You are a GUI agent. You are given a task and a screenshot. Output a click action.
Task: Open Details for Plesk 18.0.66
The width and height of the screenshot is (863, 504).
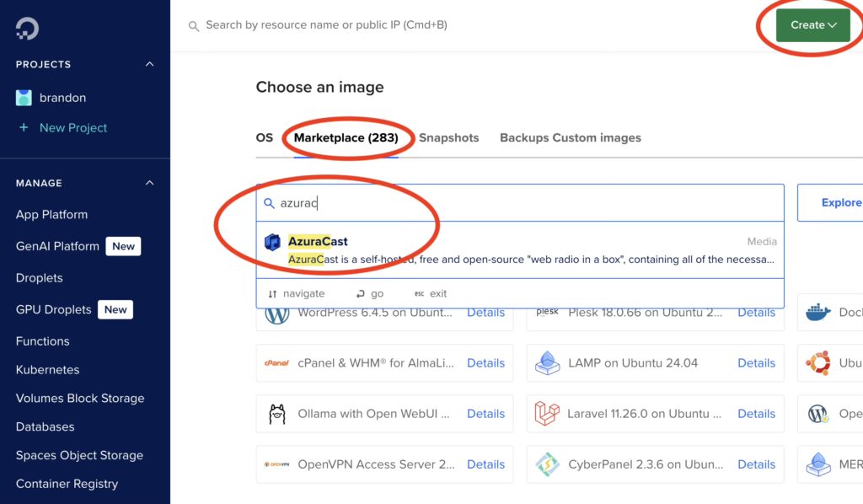pyautogui.click(x=756, y=313)
